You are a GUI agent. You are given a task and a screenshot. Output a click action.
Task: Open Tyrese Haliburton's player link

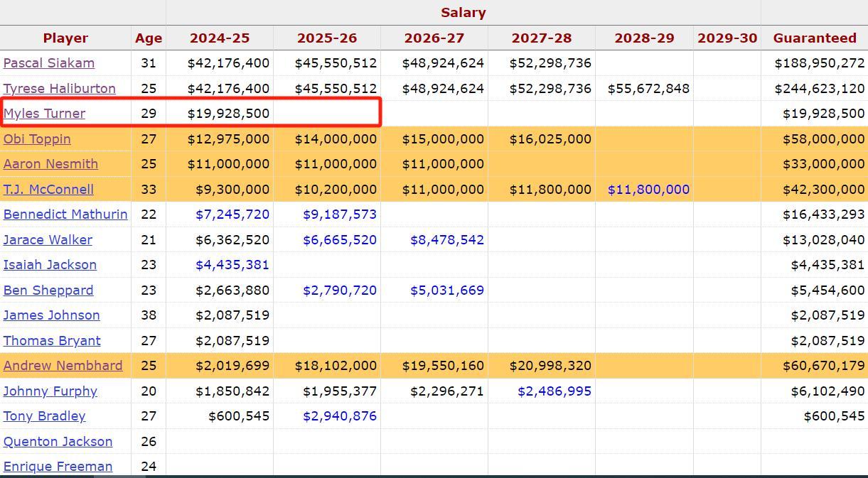point(60,89)
